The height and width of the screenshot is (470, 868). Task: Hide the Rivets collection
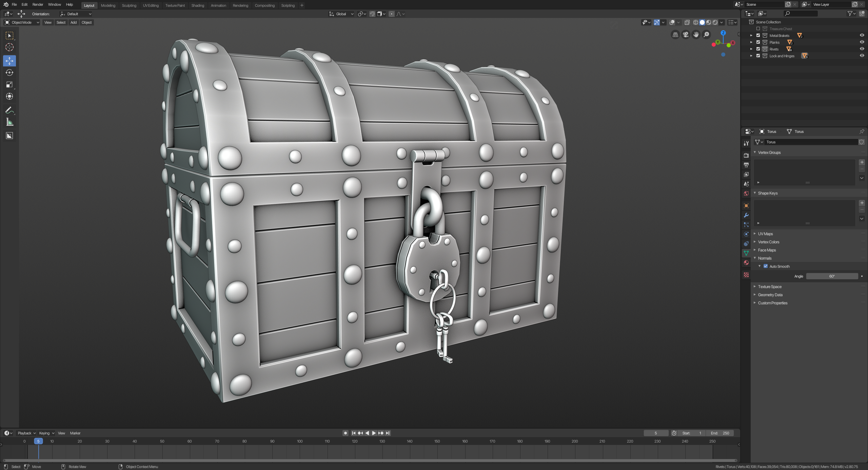pyautogui.click(x=862, y=49)
